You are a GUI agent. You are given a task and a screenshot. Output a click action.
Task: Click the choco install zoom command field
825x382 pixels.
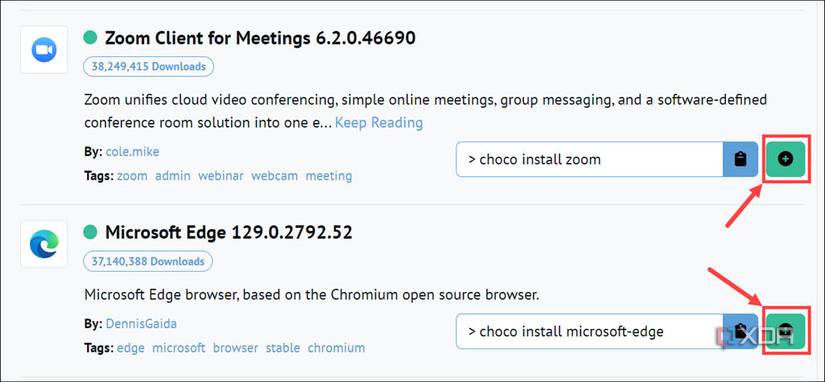[590, 159]
